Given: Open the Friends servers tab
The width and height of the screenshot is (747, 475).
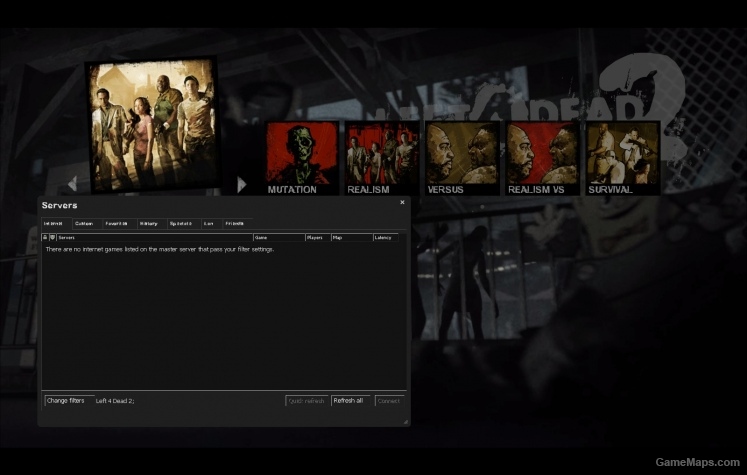Looking at the screenshot, I should click(234, 223).
